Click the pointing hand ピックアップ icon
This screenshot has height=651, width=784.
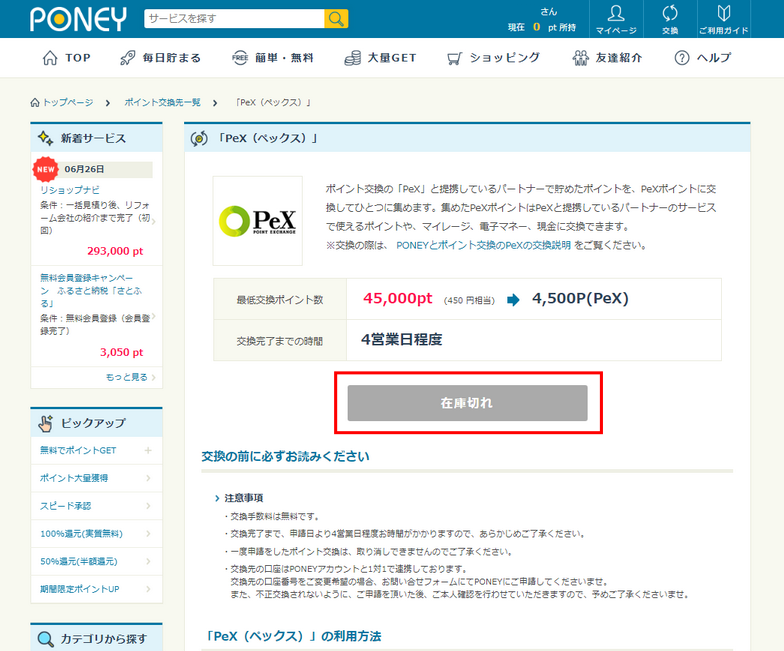point(46,423)
